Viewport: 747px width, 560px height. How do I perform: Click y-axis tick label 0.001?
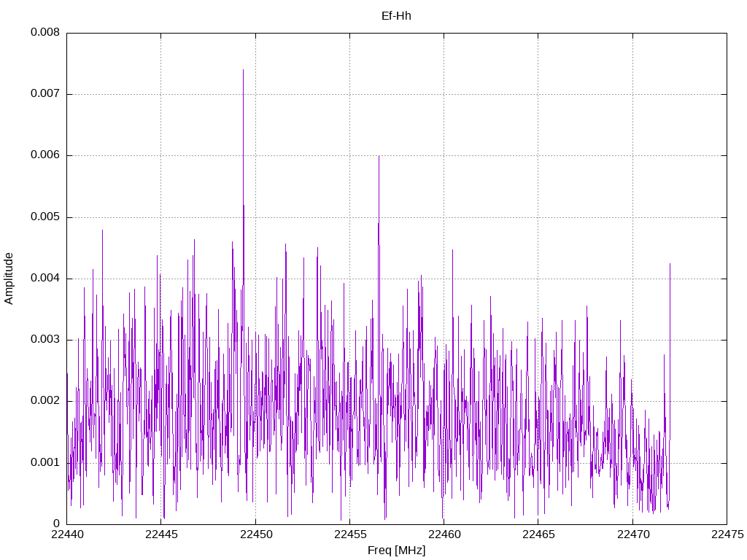45,462
